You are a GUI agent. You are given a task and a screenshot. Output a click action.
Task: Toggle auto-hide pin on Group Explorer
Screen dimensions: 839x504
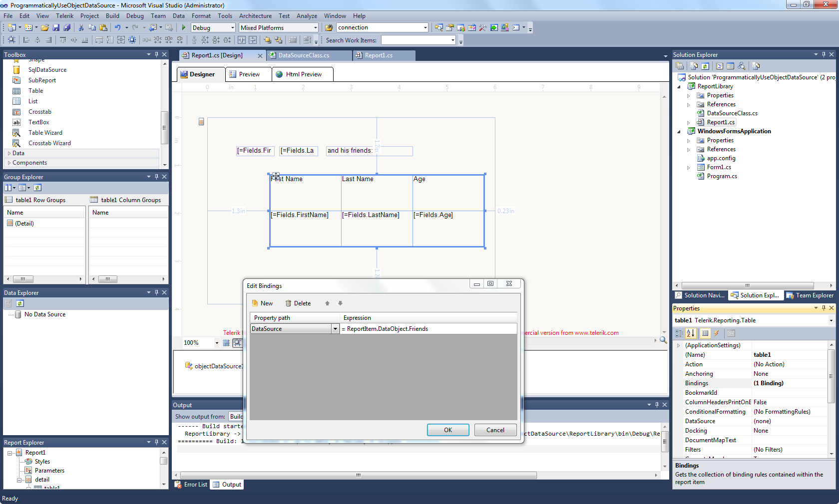click(x=156, y=177)
